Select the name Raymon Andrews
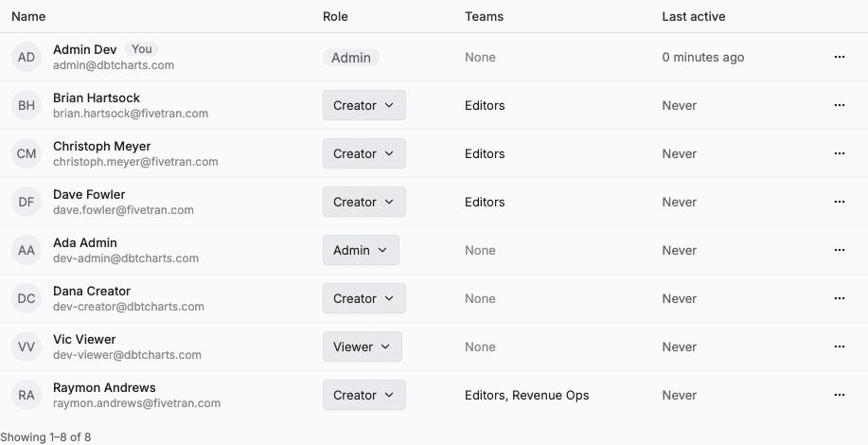Image resolution: width=868 pixels, height=445 pixels. pos(104,387)
